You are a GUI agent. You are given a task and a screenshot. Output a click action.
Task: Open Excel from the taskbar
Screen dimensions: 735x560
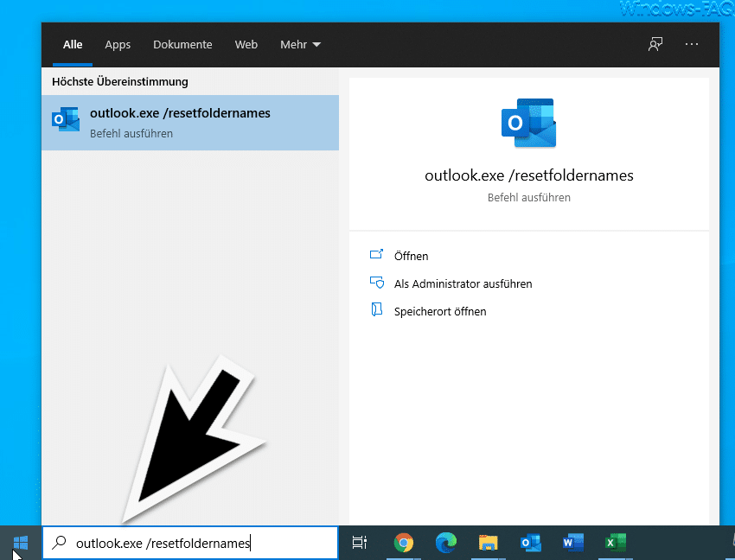click(615, 543)
